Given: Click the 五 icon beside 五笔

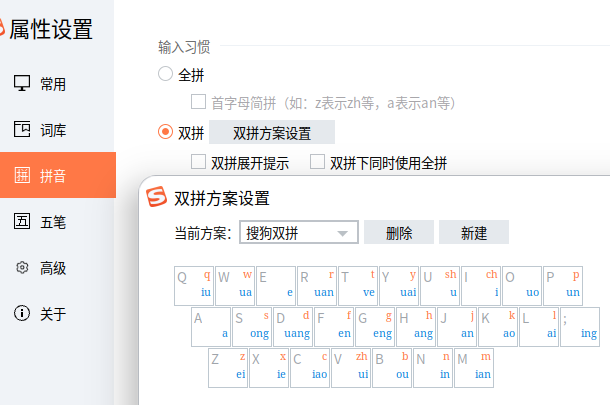Looking at the screenshot, I should point(22,221).
